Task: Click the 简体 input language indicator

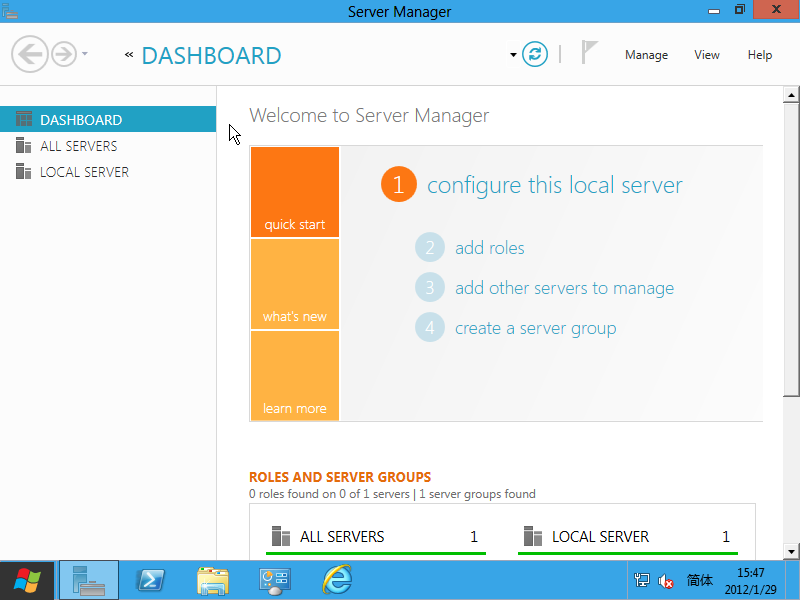Action: pyautogui.click(x=699, y=580)
